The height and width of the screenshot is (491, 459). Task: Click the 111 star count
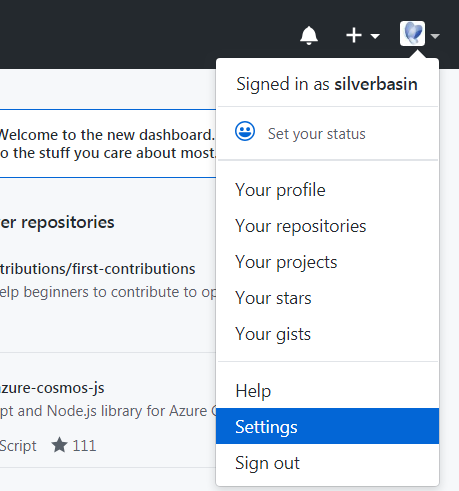(84, 446)
